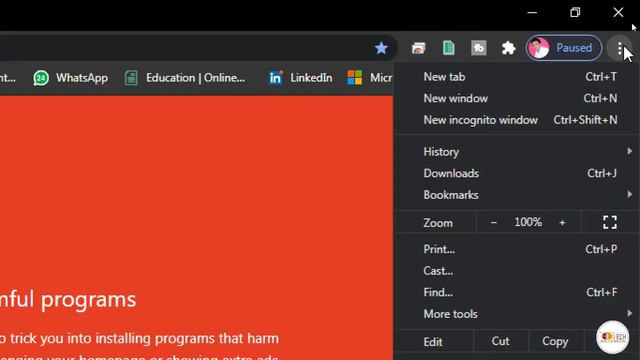Image resolution: width=640 pixels, height=360 pixels.
Task: Click the Paused profile avatar button
Action: [564, 48]
